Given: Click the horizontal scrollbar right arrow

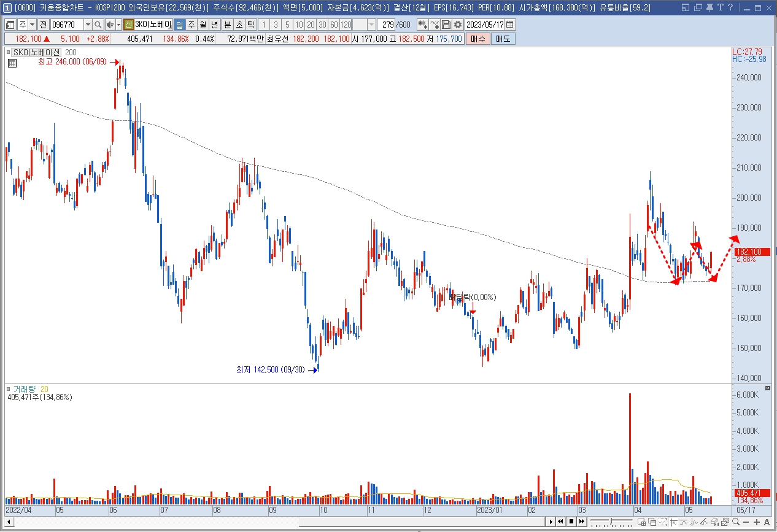Looking at the screenshot, I should pyautogui.click(x=551, y=522).
